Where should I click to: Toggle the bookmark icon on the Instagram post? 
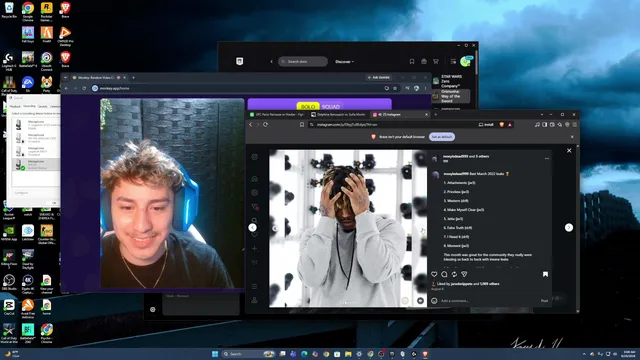pyautogui.click(x=545, y=274)
